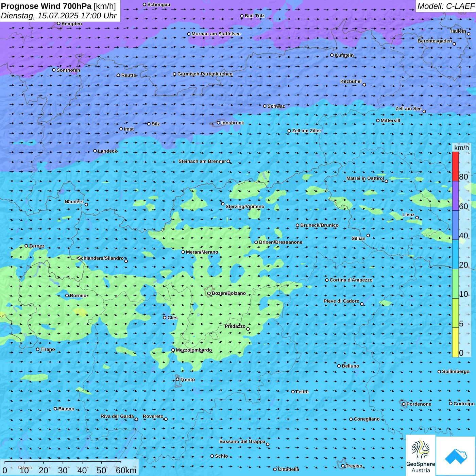Image resolution: width=476 pixels, height=476 pixels.
Task: Click the 'Mezzolombardo' label
Action: (194, 350)
